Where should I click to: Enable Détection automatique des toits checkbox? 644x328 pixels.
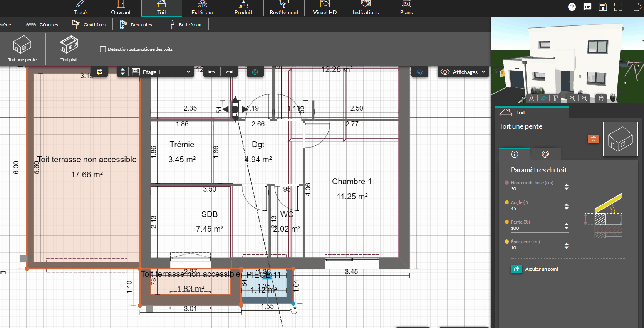(103, 49)
